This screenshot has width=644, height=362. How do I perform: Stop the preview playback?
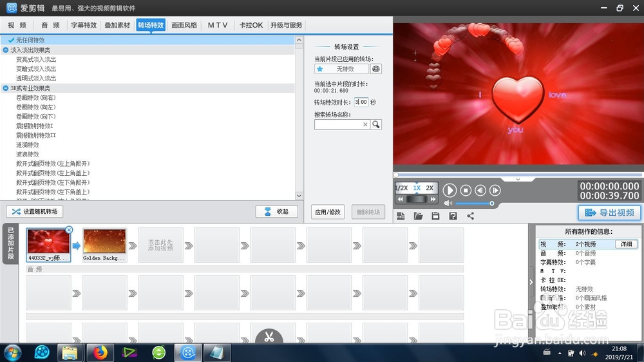coord(466,190)
